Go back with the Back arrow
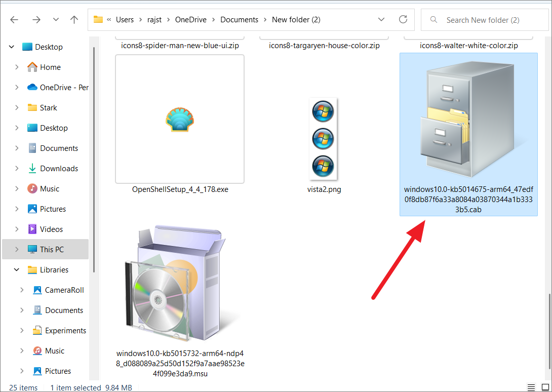This screenshot has width=552, height=392. 14,20
